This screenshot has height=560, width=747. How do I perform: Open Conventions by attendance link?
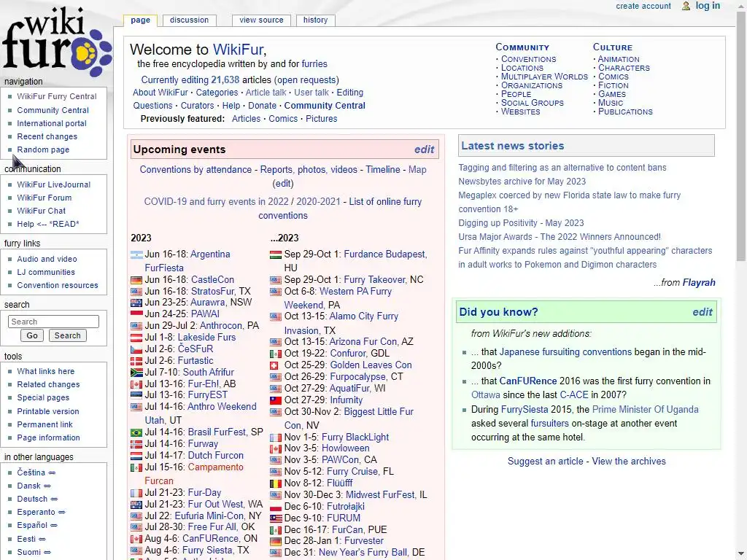[x=196, y=169]
